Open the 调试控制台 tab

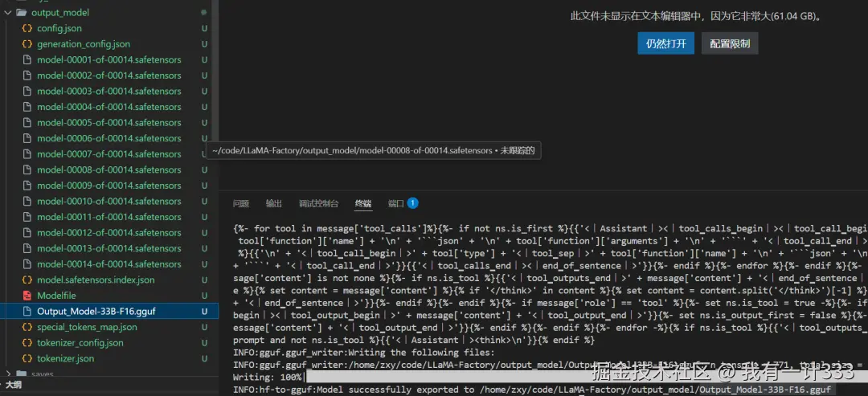coord(318,203)
